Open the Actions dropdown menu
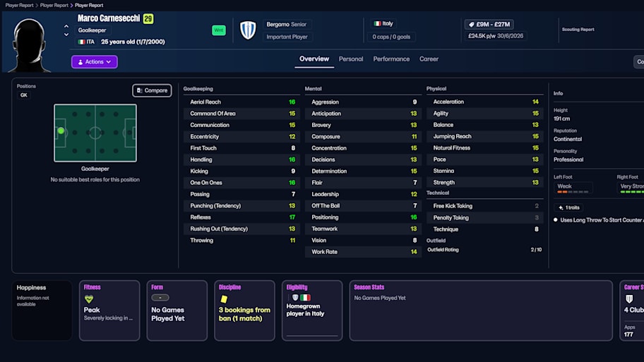 click(95, 62)
